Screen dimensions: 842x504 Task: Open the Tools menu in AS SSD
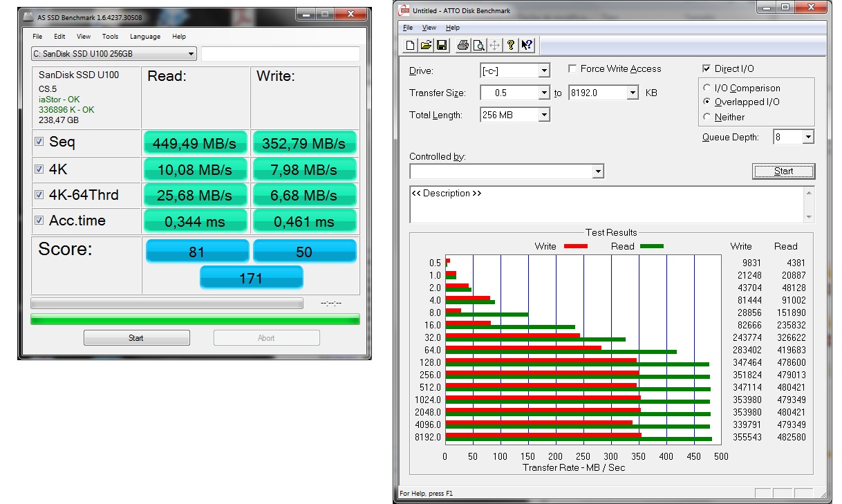(110, 37)
